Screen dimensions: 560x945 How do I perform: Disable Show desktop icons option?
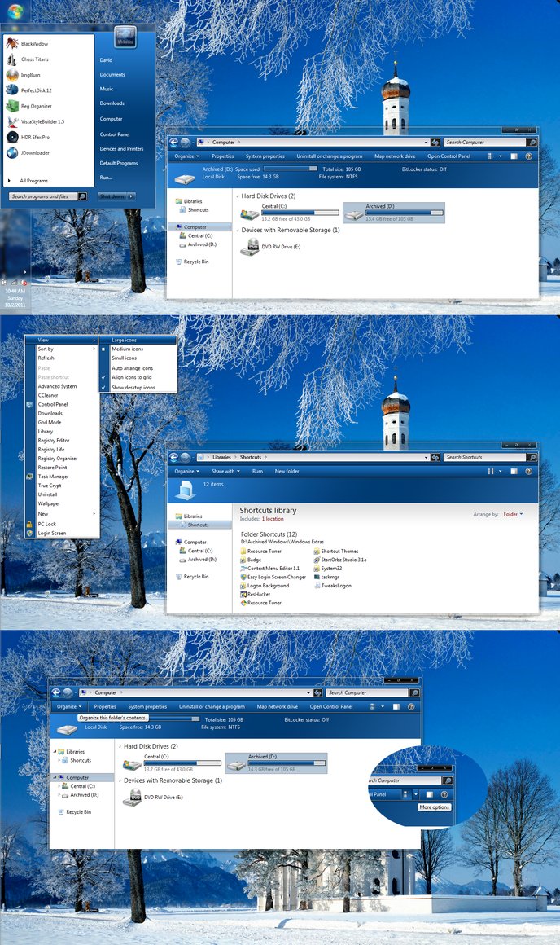click(x=133, y=387)
